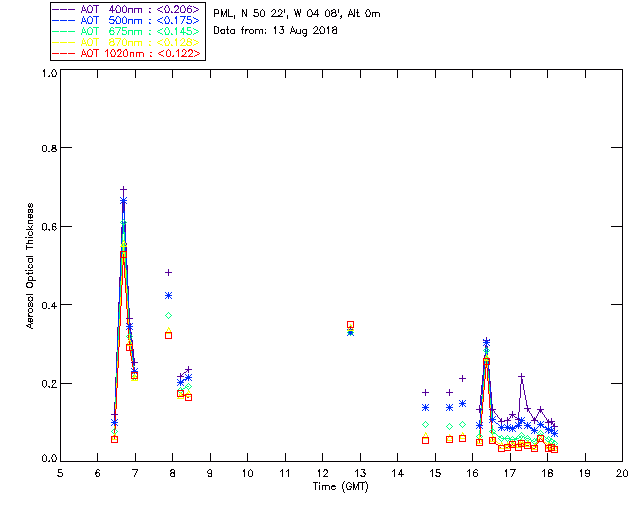Click the blue 500nm peak marker near 16.4h
640x512 pixels.
(x=486, y=342)
